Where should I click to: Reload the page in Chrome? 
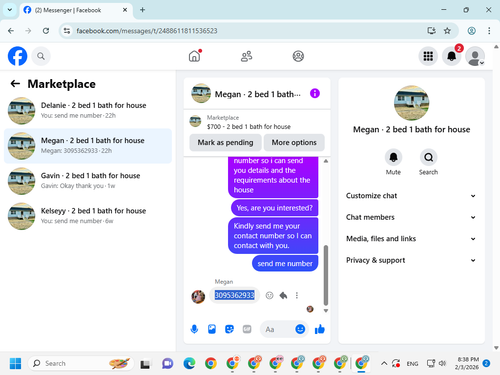[46, 31]
